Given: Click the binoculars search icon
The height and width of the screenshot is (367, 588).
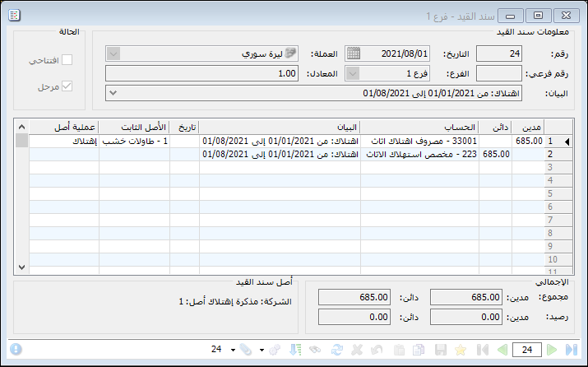Looking at the screenshot, I should click(x=315, y=350).
